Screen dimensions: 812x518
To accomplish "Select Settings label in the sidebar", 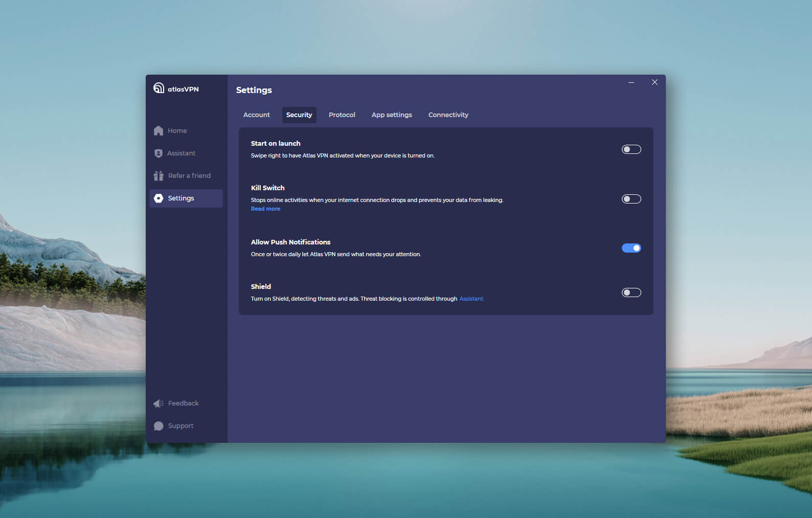I will pos(181,198).
